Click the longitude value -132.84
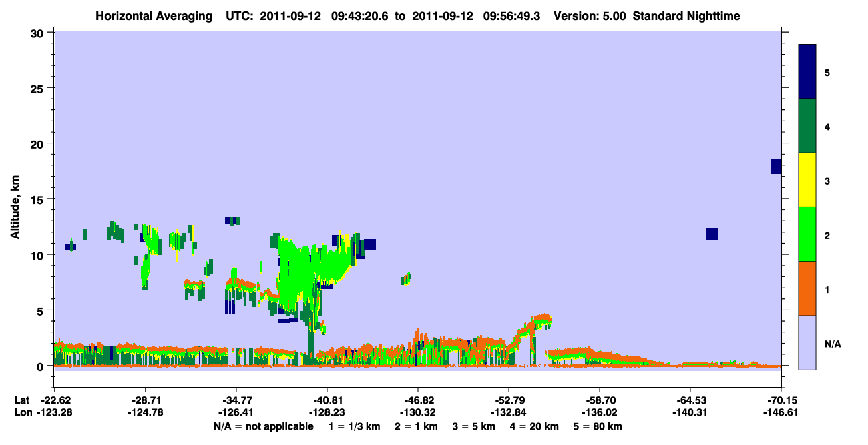The image size is (868, 445). point(508,413)
